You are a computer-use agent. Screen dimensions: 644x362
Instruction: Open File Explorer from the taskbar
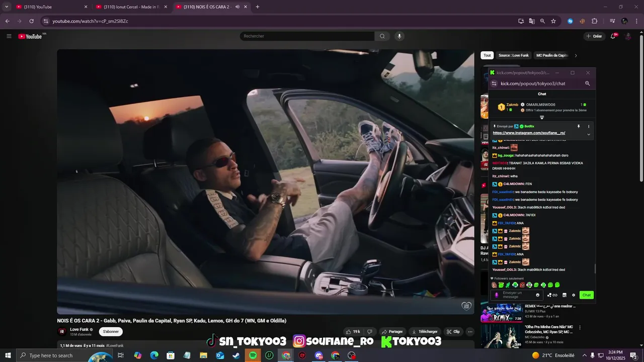[x=203, y=355]
